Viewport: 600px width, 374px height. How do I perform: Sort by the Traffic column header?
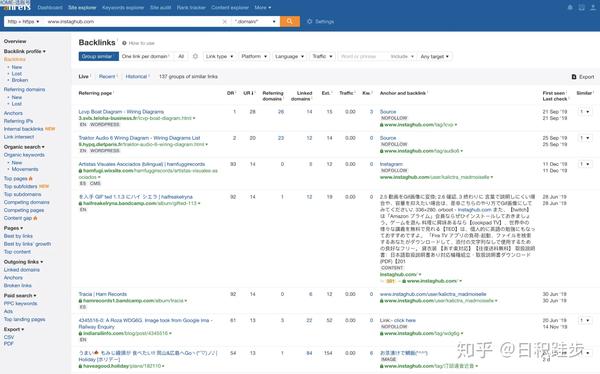[347, 93]
